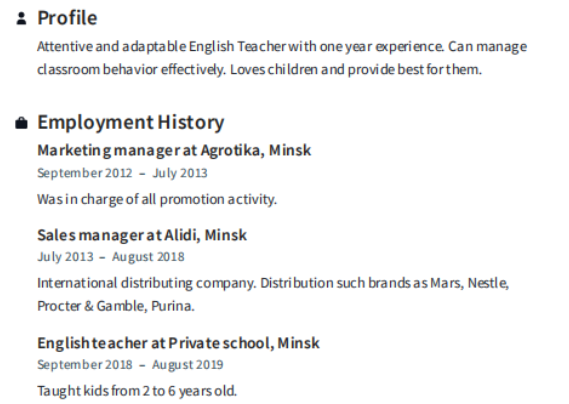This screenshot has height=404, width=569.
Task: Click the briefcase icon beside Employment History
Action: (21, 123)
